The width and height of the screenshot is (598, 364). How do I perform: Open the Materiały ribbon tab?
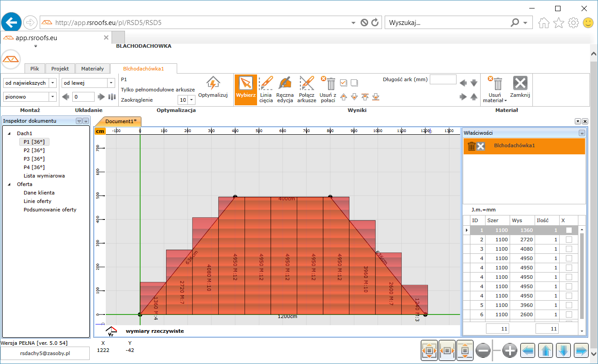(92, 69)
